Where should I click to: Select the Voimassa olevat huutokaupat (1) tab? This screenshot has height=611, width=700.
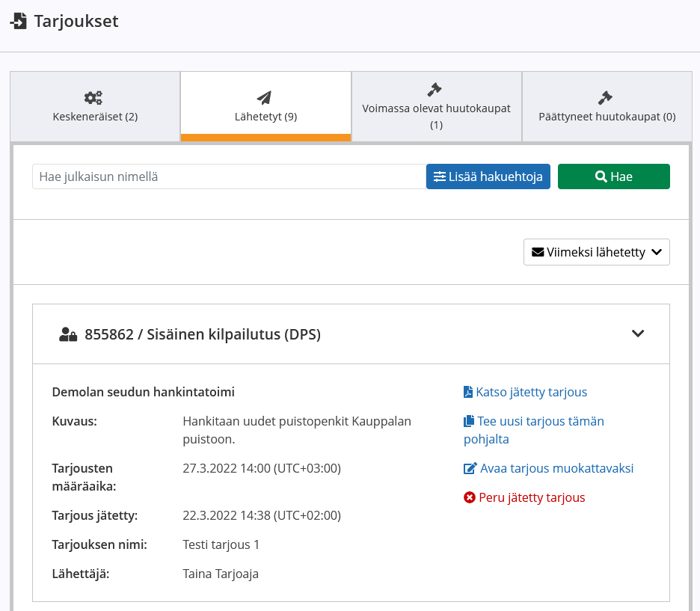point(436,106)
